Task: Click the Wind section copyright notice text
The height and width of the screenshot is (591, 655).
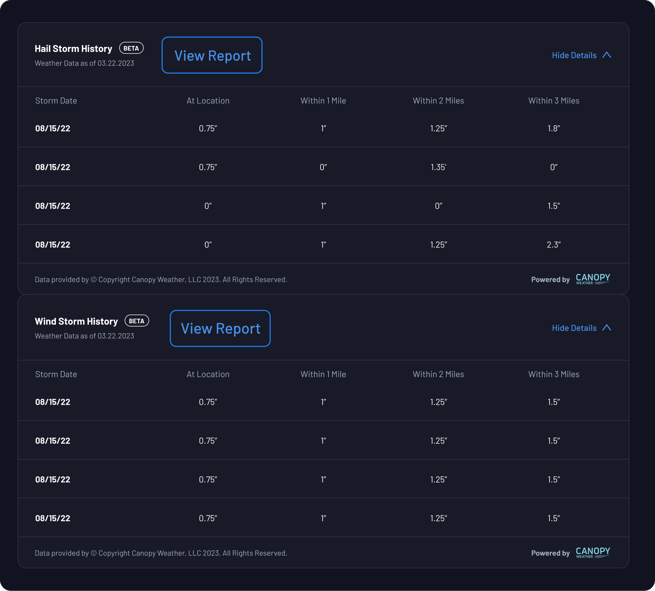Action: [x=161, y=553]
